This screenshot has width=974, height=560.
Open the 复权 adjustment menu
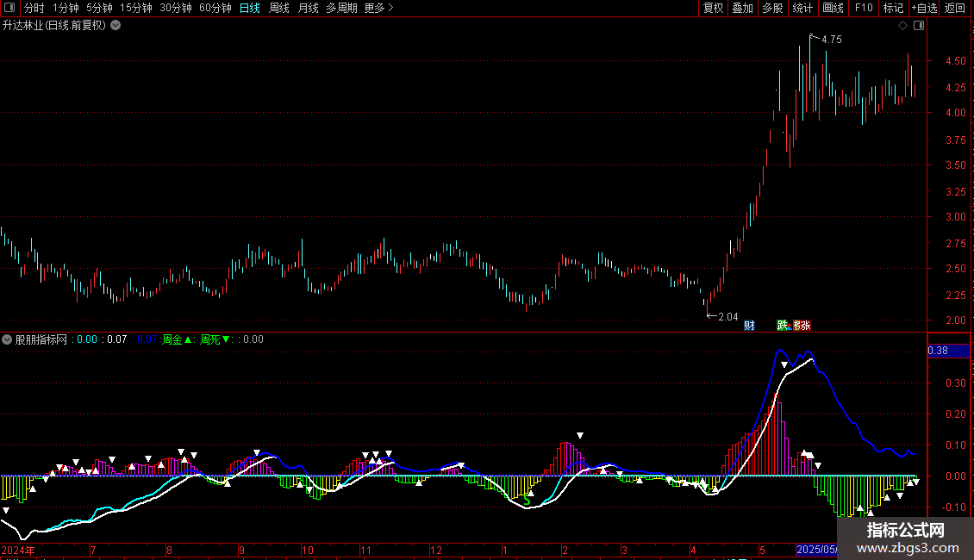click(x=713, y=8)
